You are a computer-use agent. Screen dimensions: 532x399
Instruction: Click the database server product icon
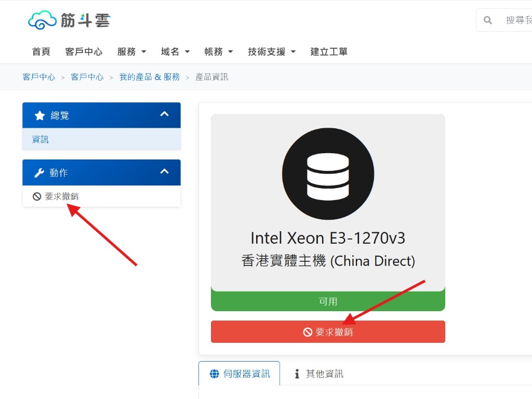click(328, 174)
